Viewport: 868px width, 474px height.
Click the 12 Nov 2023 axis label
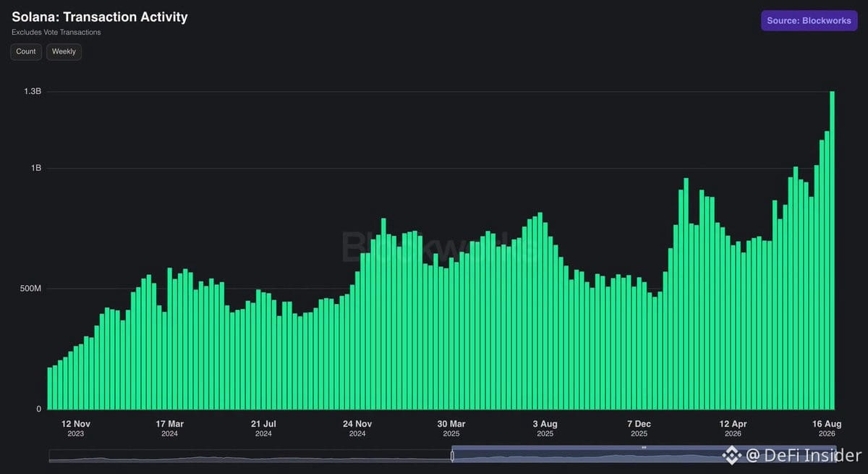[76, 428]
